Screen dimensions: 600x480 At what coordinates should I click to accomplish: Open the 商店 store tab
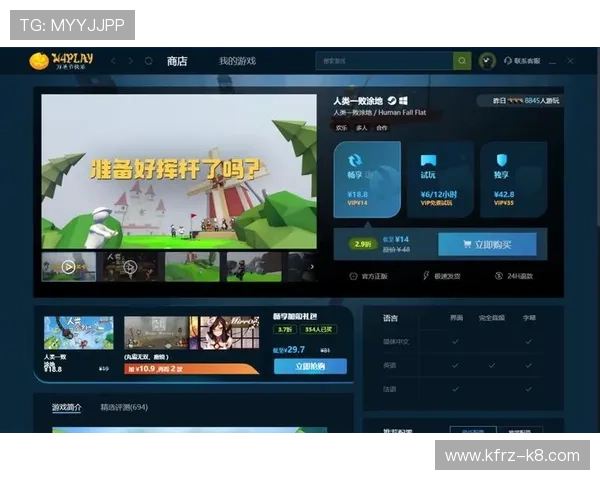(x=177, y=61)
